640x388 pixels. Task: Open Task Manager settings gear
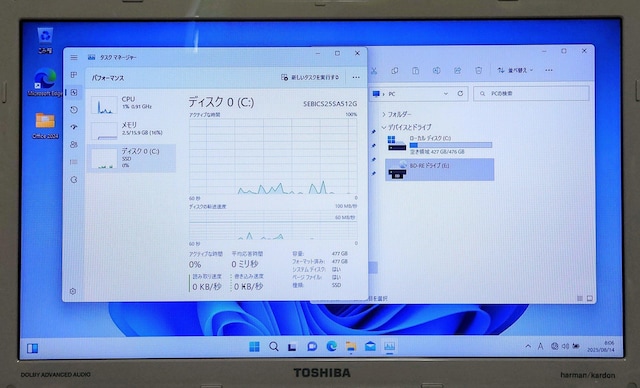pos(73,291)
